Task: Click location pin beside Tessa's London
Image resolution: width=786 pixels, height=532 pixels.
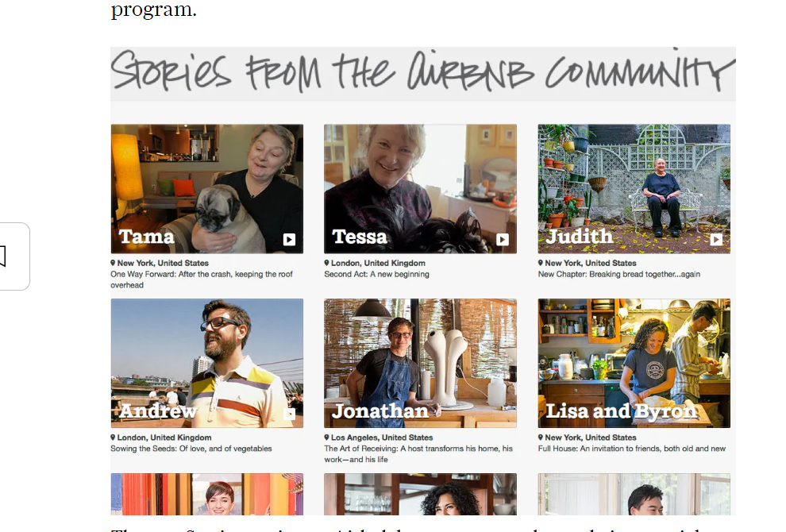Action: [x=326, y=263]
